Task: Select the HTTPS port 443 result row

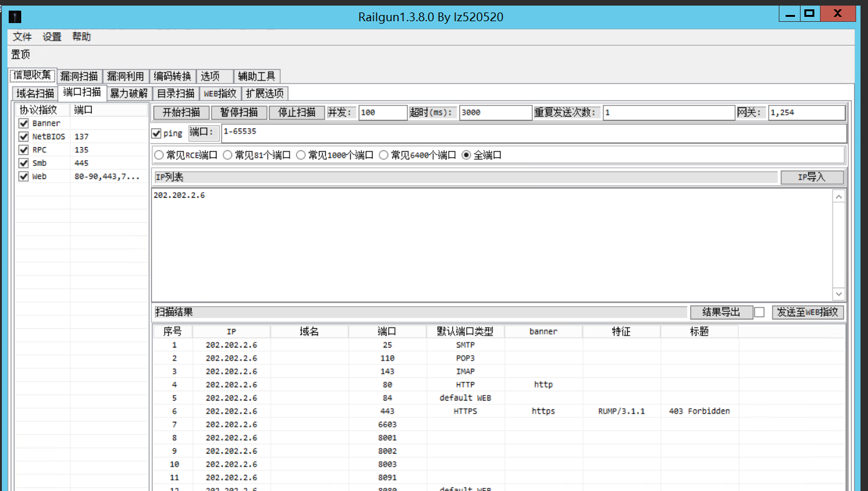Action: (x=499, y=411)
